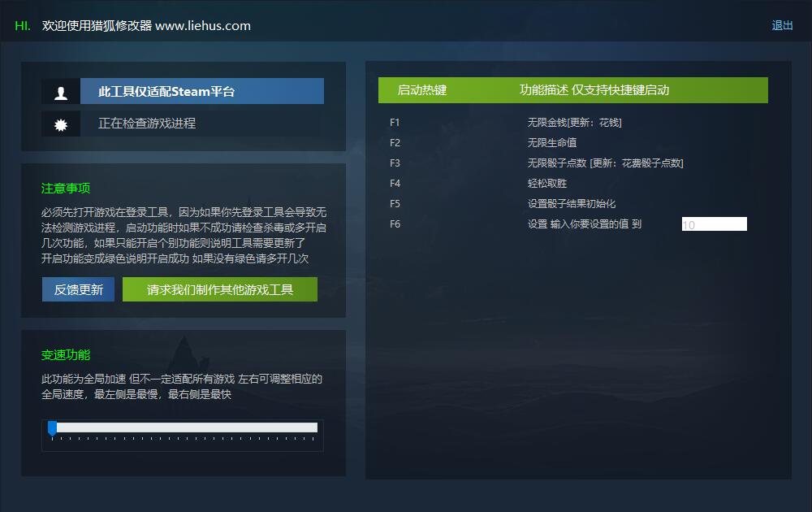This screenshot has width=812, height=512.
Task: Click the 变速功能 heading
Action: [x=66, y=355]
